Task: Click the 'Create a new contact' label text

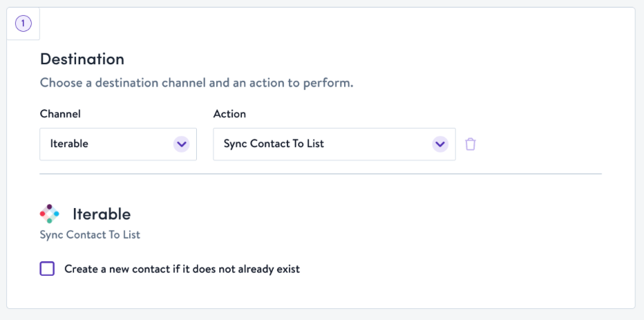Action: click(x=182, y=269)
